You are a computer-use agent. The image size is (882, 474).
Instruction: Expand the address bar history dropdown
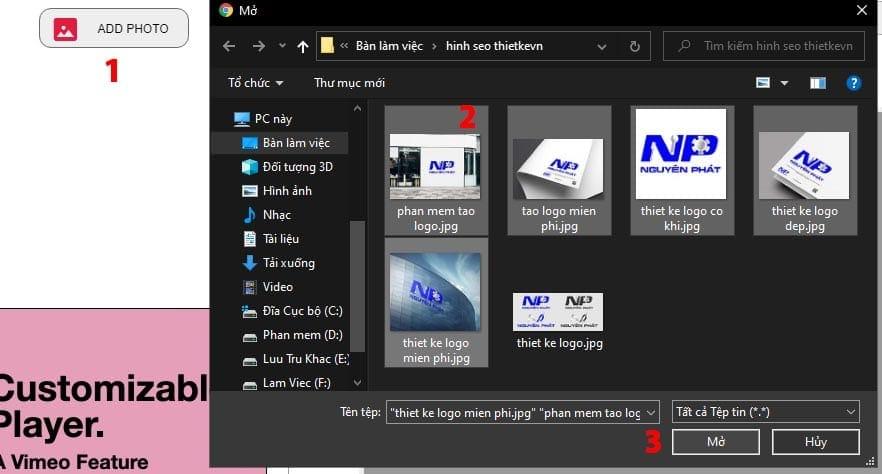[x=602, y=47]
